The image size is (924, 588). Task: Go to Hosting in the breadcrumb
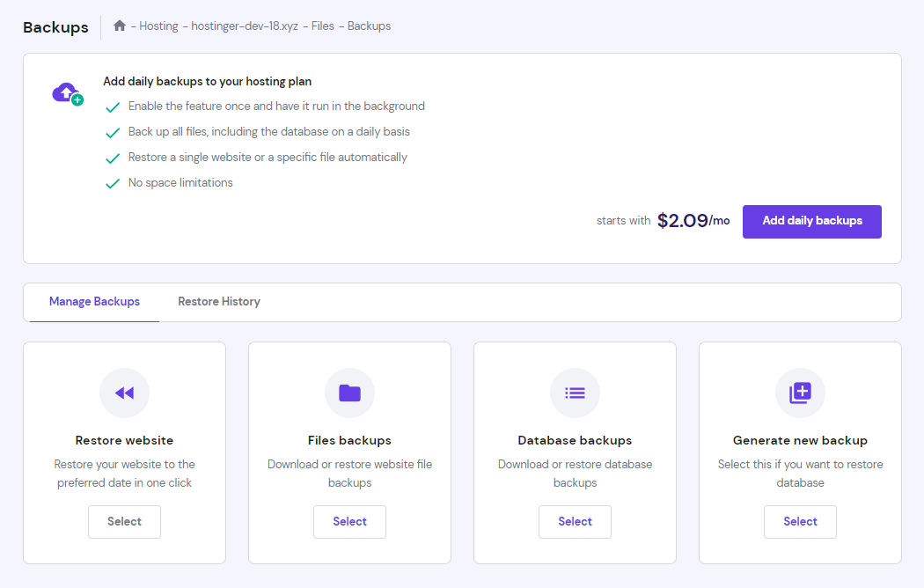[x=158, y=26]
